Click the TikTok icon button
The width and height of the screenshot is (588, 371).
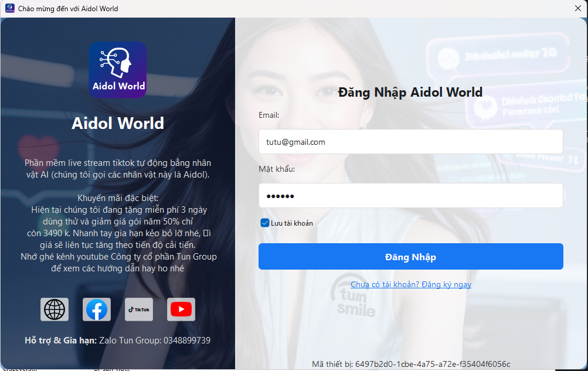pyautogui.click(x=139, y=309)
